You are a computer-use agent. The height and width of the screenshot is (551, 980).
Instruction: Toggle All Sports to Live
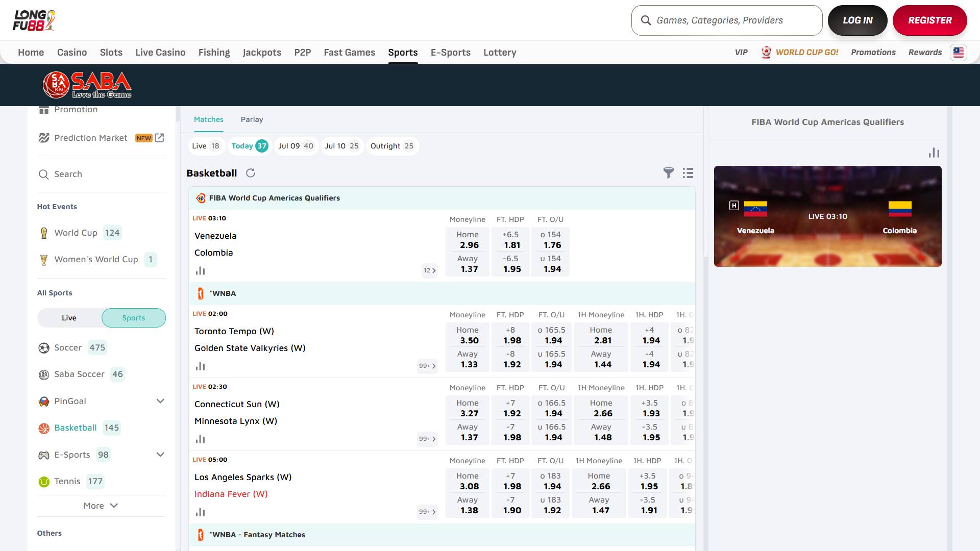coord(69,318)
